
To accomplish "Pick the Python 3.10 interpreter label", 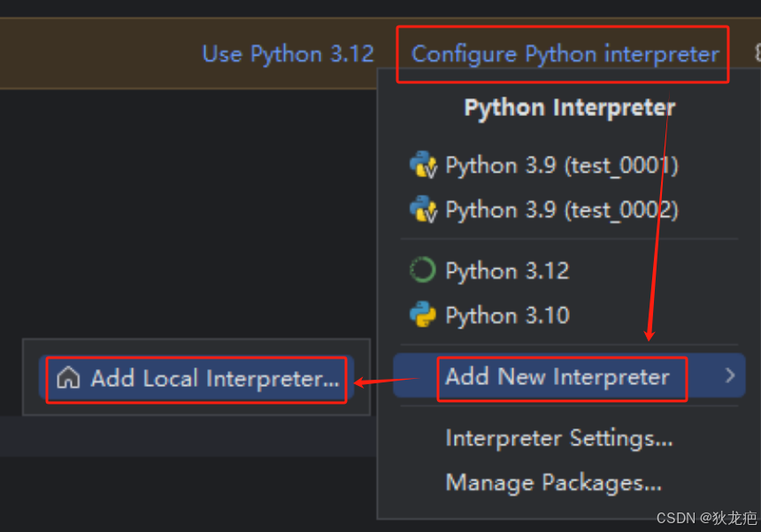I will click(x=507, y=315).
